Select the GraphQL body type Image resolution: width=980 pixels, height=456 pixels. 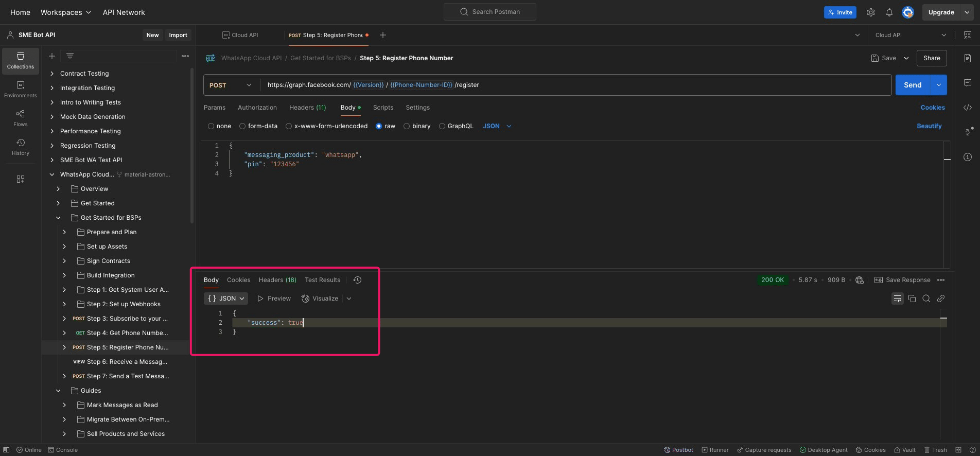coord(442,126)
